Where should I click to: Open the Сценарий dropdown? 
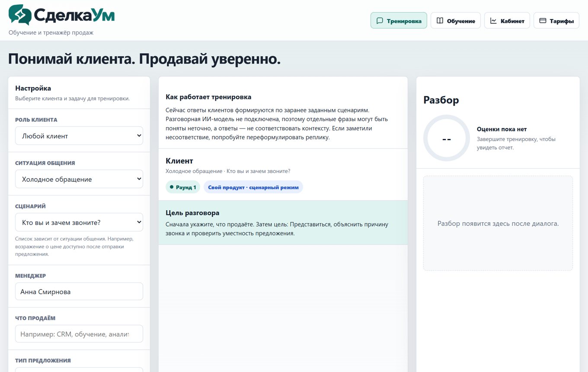[79, 222]
